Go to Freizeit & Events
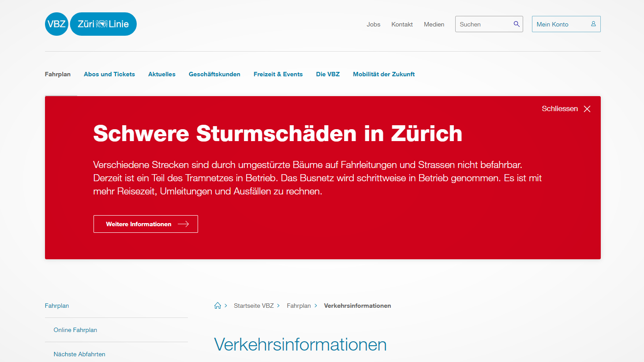The height and width of the screenshot is (362, 644). (x=278, y=74)
